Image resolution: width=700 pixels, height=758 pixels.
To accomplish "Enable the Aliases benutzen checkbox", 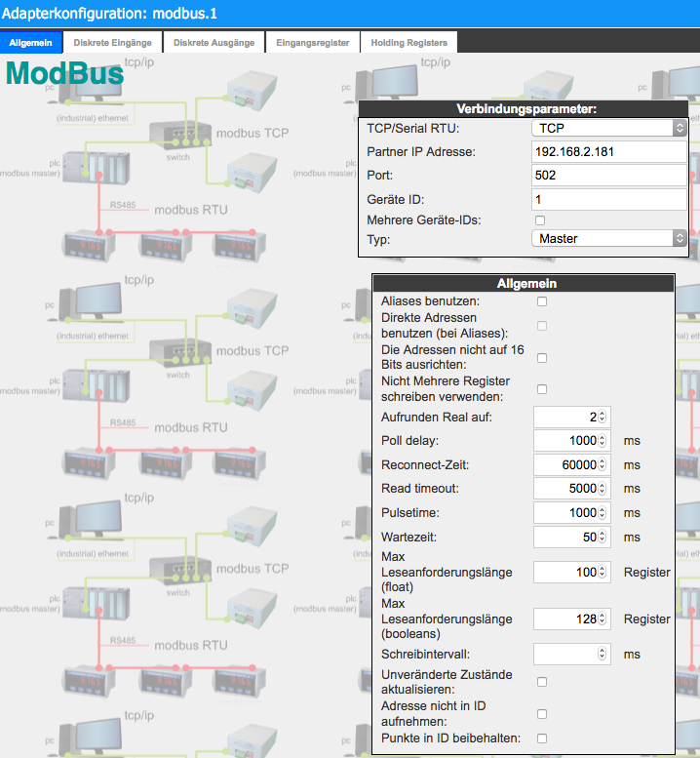I will tap(542, 301).
